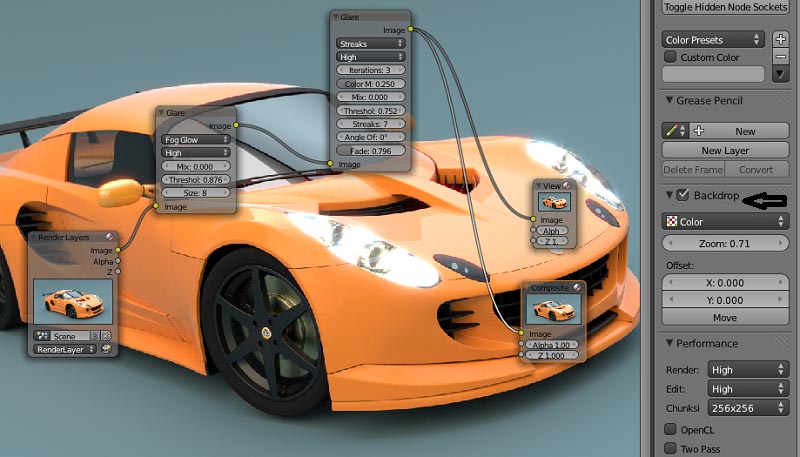Click the Render Layers node render icon

click(106, 350)
